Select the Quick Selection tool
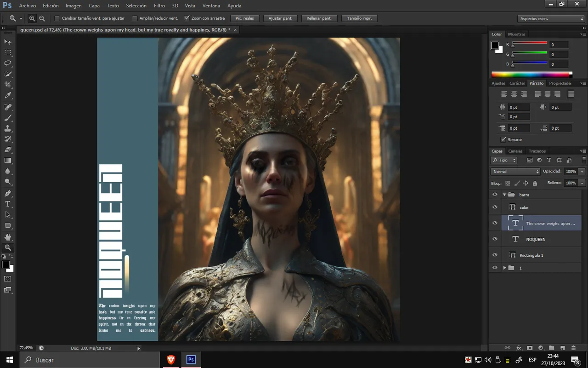 pos(8,74)
